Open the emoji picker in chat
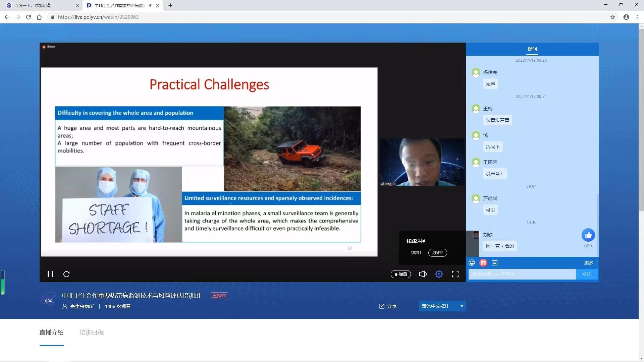 point(472,263)
